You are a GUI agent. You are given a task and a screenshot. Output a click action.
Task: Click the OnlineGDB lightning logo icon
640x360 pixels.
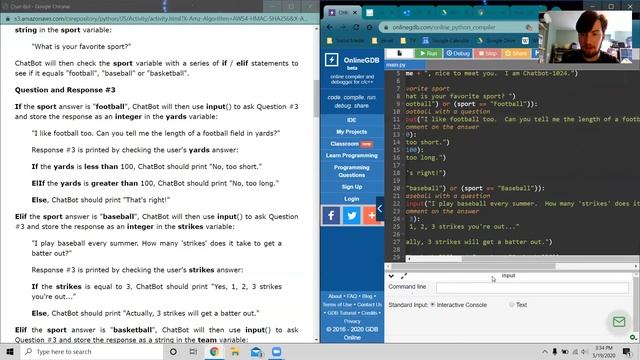click(331, 60)
